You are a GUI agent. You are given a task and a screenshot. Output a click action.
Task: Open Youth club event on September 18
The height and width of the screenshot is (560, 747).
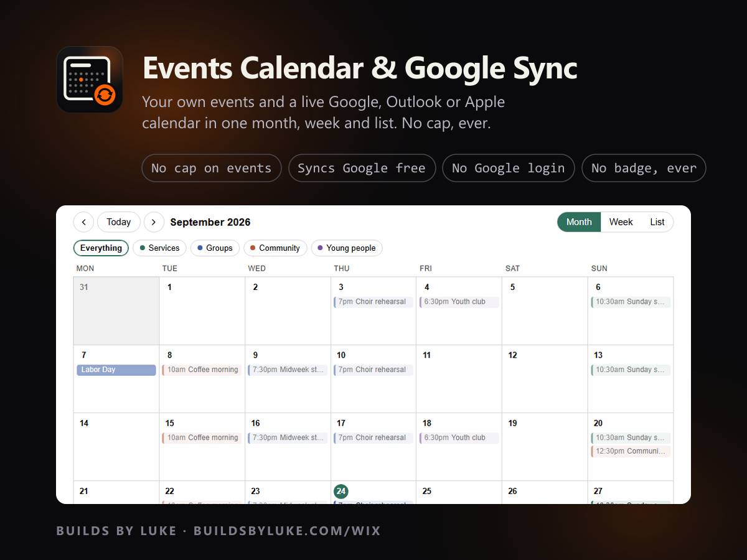[x=459, y=438]
